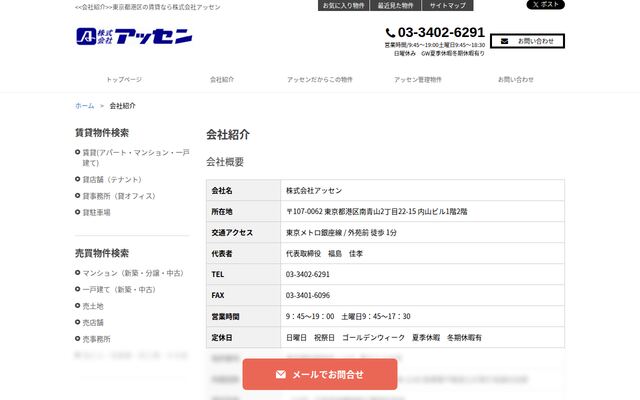Open アッセン管理物件 navigation item
The height and width of the screenshot is (400, 640).
(x=418, y=80)
